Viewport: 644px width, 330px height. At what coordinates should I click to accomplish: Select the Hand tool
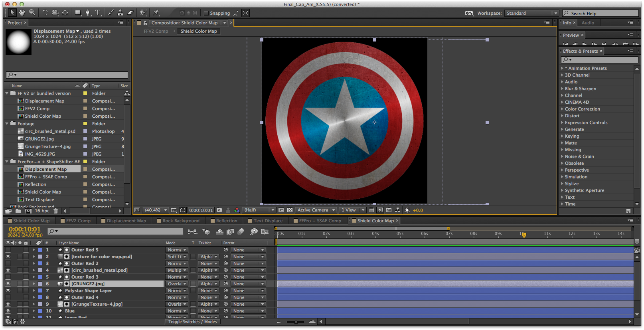pos(22,13)
